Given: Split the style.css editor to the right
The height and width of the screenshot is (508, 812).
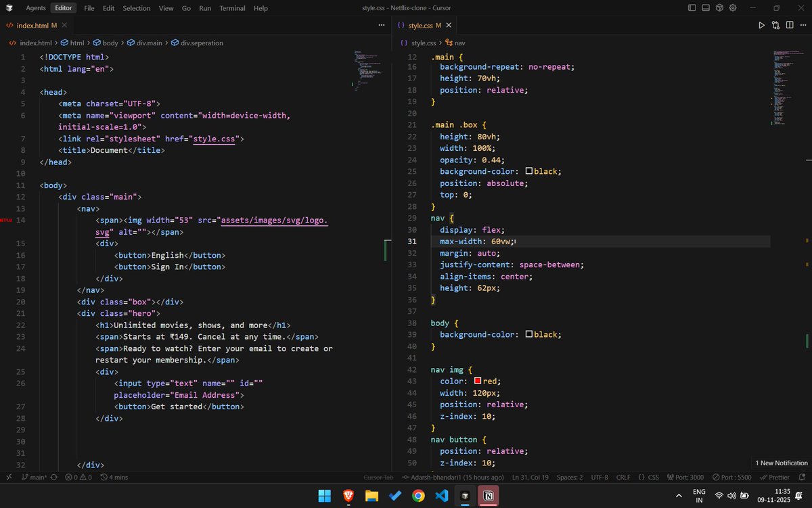Looking at the screenshot, I should click(x=789, y=25).
